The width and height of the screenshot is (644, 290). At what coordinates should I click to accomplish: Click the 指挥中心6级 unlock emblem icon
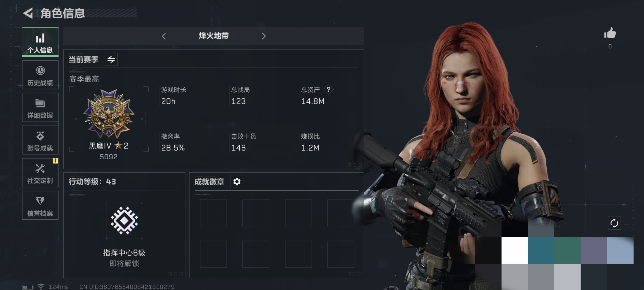(124, 221)
